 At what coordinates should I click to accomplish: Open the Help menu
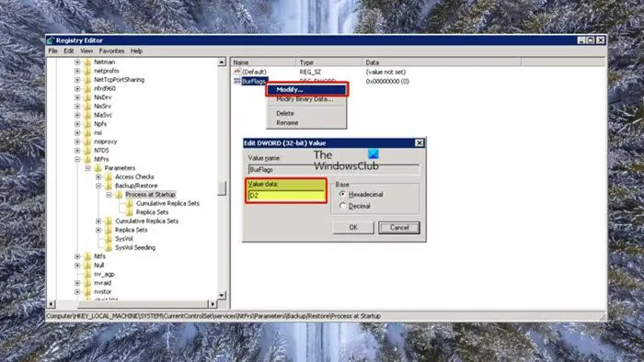(136, 51)
